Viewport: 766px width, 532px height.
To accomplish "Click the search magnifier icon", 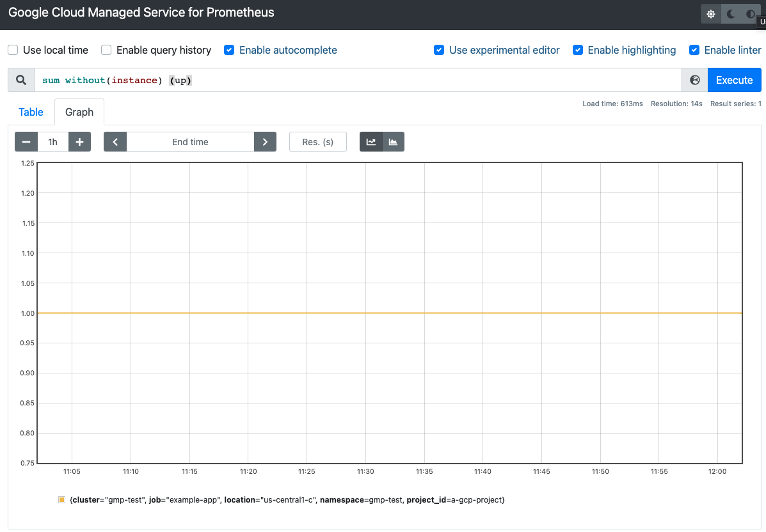I will point(20,79).
